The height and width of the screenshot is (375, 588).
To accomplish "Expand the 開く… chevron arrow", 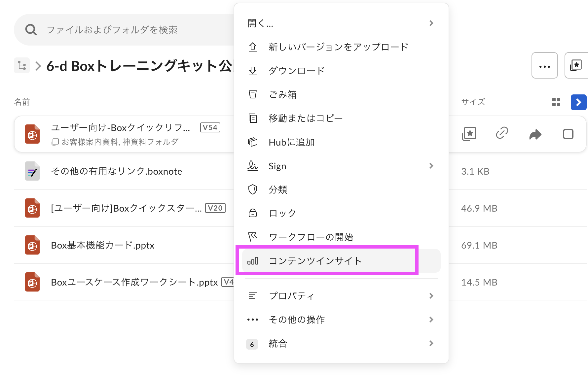I will pyautogui.click(x=431, y=23).
